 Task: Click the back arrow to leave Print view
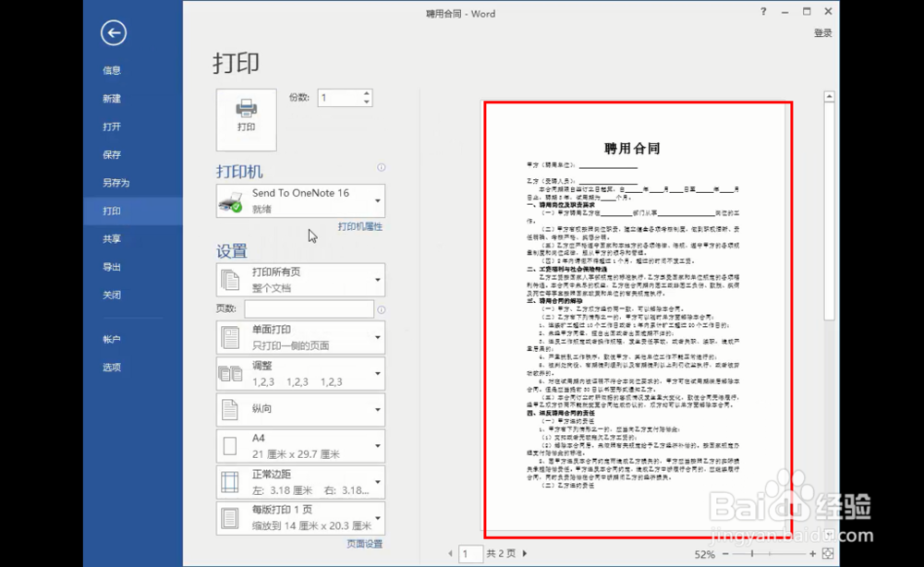pyautogui.click(x=112, y=32)
